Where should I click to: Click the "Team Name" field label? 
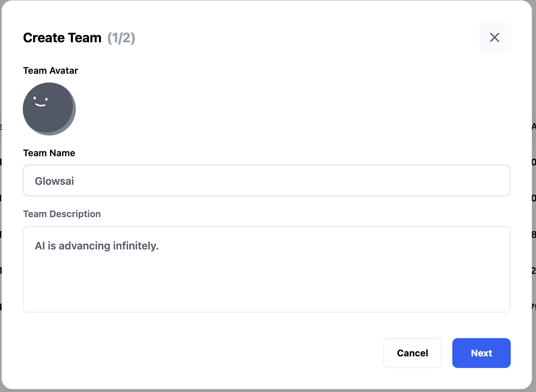49,153
